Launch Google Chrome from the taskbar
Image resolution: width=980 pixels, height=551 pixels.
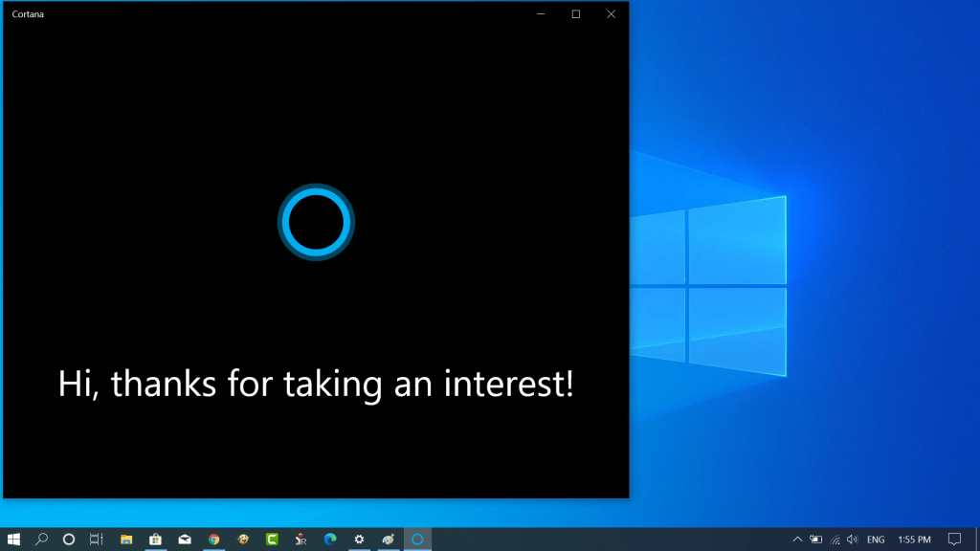click(x=213, y=540)
